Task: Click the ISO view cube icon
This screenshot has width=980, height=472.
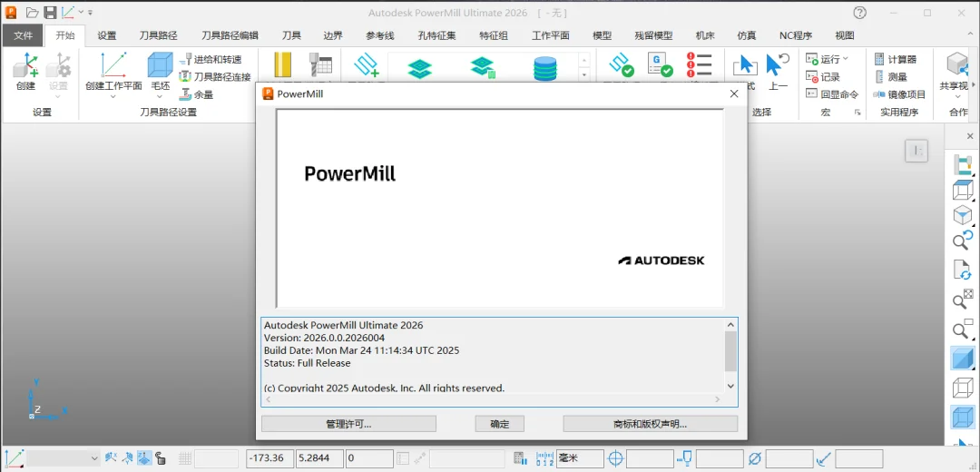Action: 963,215
